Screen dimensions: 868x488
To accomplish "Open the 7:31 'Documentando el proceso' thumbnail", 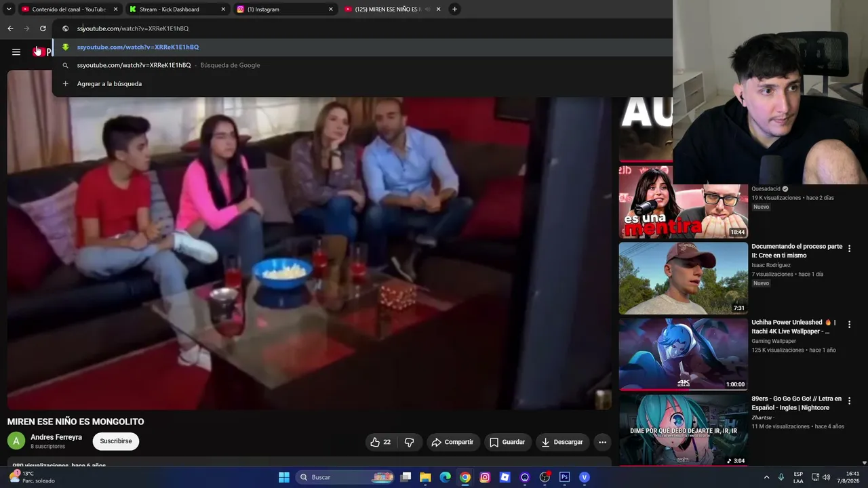I will 684,278.
